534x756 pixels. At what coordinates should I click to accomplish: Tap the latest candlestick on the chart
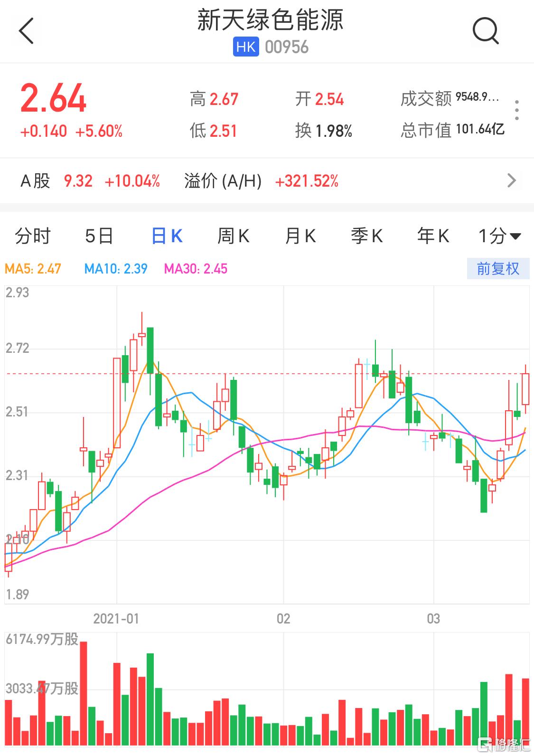tap(525, 389)
